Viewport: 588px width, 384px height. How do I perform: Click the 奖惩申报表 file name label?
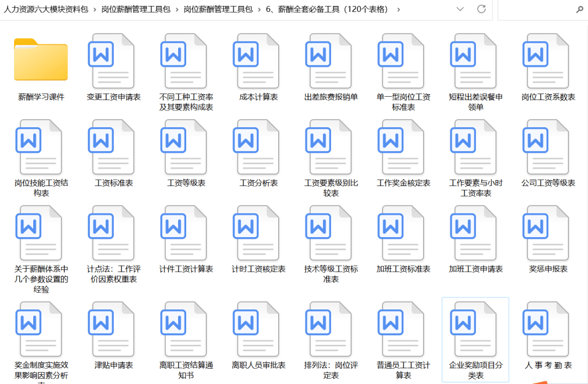[x=548, y=269]
